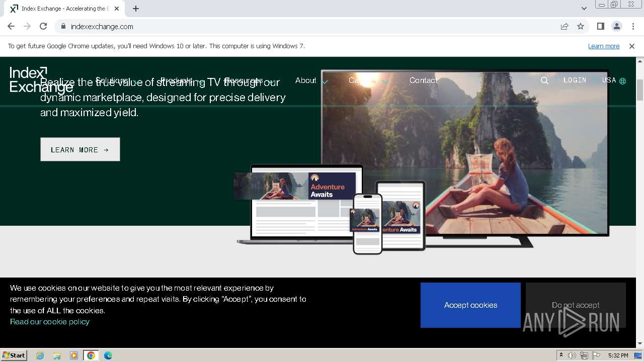Open the Chrome side panel
Viewport: 644px width, 362px height.
(600, 26)
